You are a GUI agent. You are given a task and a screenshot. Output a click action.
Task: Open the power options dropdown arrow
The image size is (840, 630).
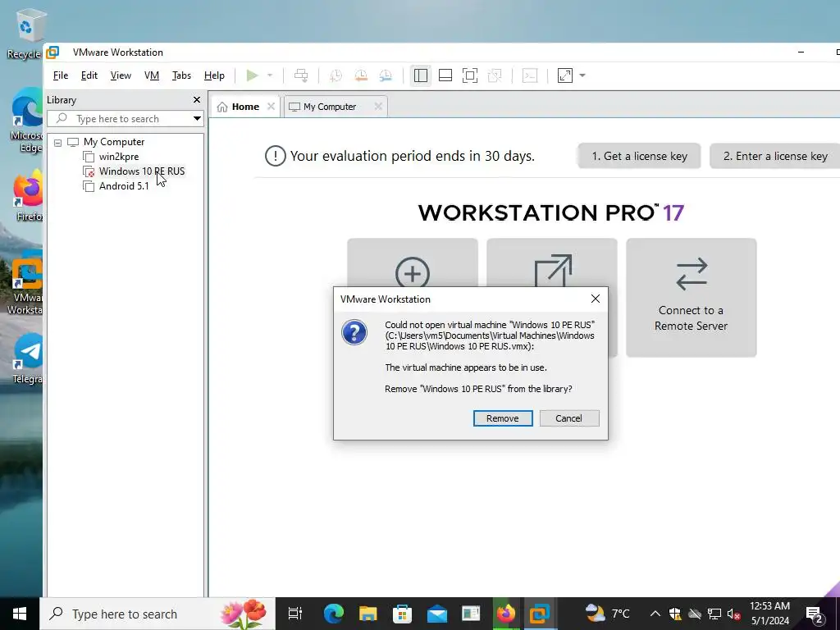pyautogui.click(x=270, y=75)
